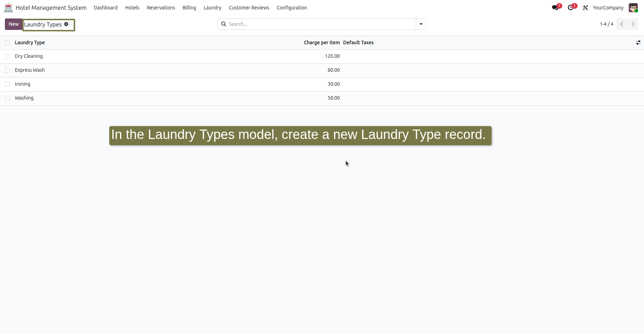The height and width of the screenshot is (334, 644).
Task: Click the Hotel Management System title
Action: point(51,8)
